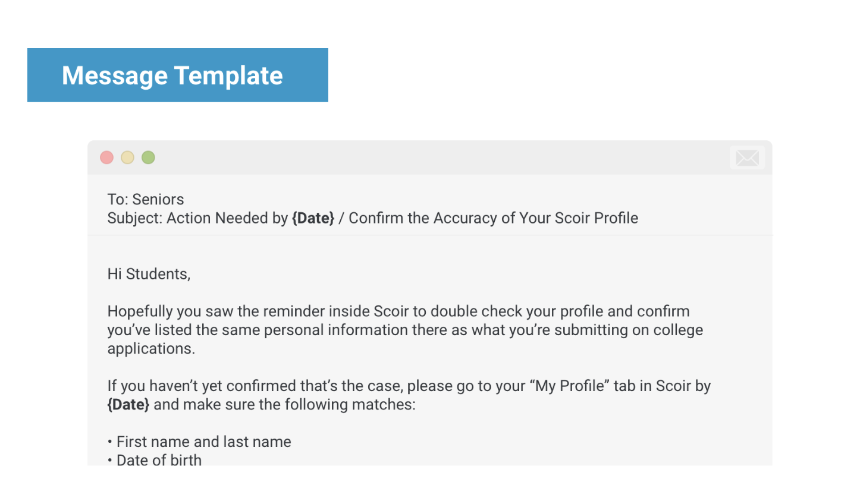Click the bold {Date} in message body
Image resolution: width=860 pixels, height=504 pixels.
click(x=128, y=405)
